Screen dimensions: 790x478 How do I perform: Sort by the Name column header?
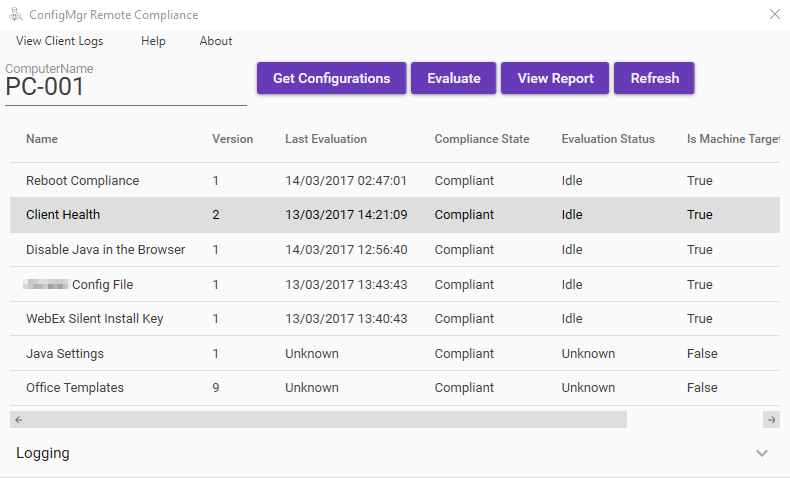[x=42, y=139]
